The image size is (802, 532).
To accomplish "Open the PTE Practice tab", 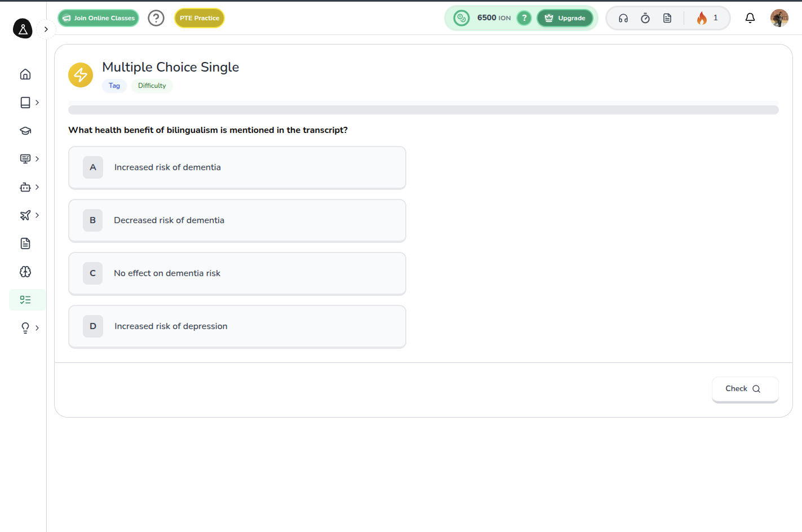I will [200, 18].
